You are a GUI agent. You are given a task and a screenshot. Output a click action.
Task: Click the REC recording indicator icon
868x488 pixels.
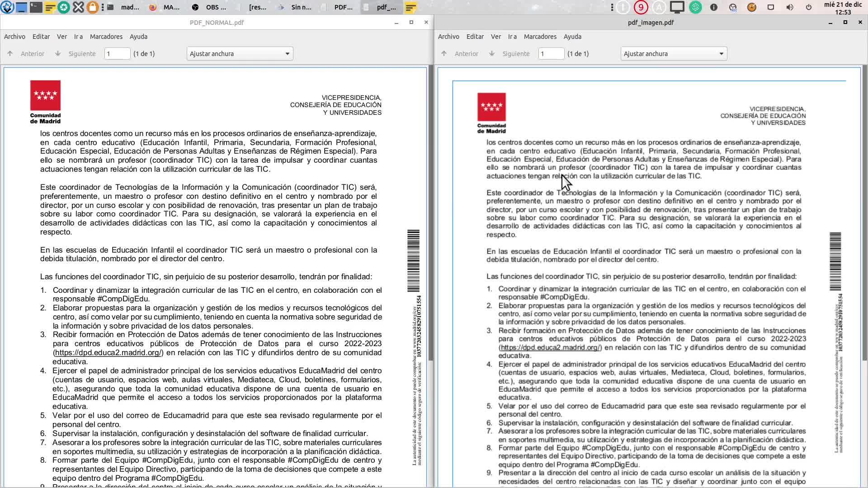[x=733, y=7]
